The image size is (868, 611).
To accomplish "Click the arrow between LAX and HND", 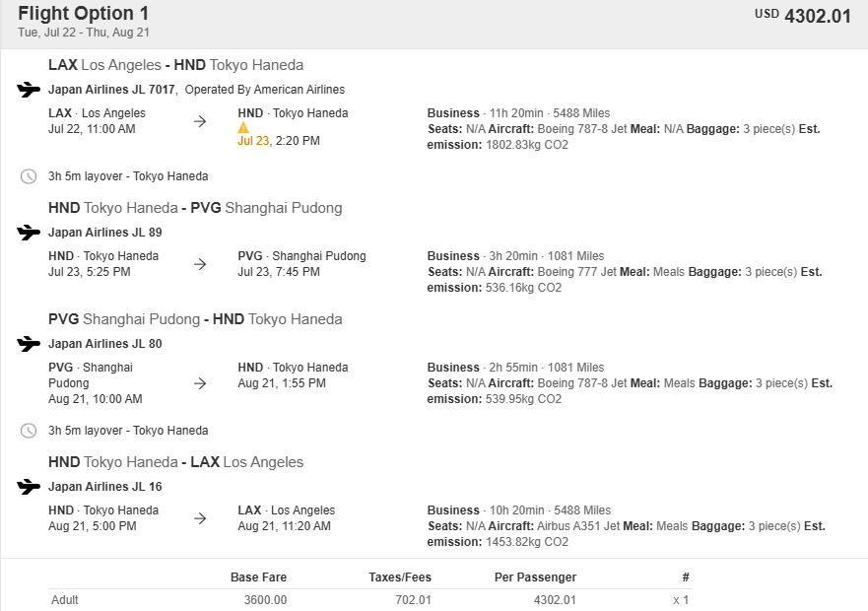I will pos(200,120).
